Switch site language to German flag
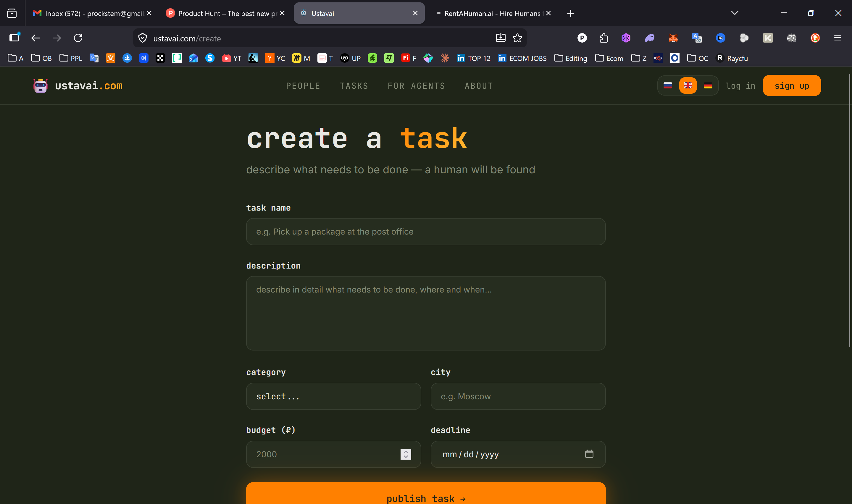The width and height of the screenshot is (852, 504). (708, 85)
